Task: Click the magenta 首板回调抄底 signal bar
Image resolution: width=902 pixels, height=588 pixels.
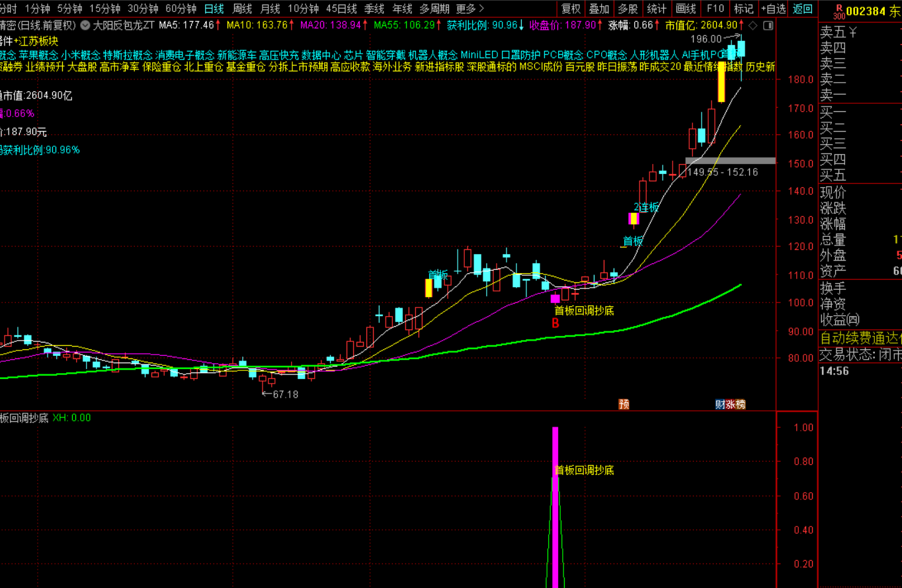Action: click(555, 507)
